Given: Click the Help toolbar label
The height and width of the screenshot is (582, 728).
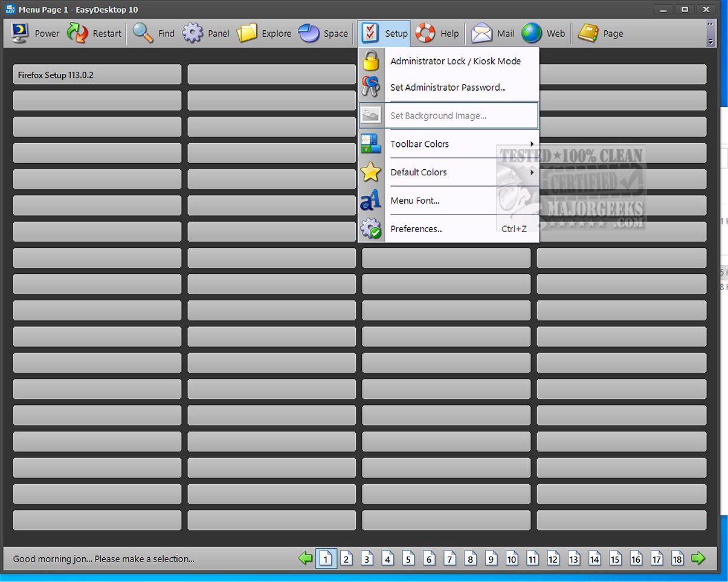Looking at the screenshot, I should [449, 34].
